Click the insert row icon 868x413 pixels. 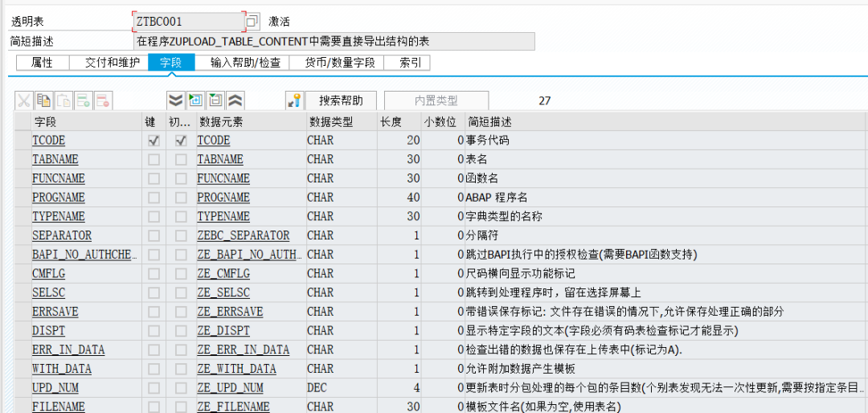pos(83,100)
